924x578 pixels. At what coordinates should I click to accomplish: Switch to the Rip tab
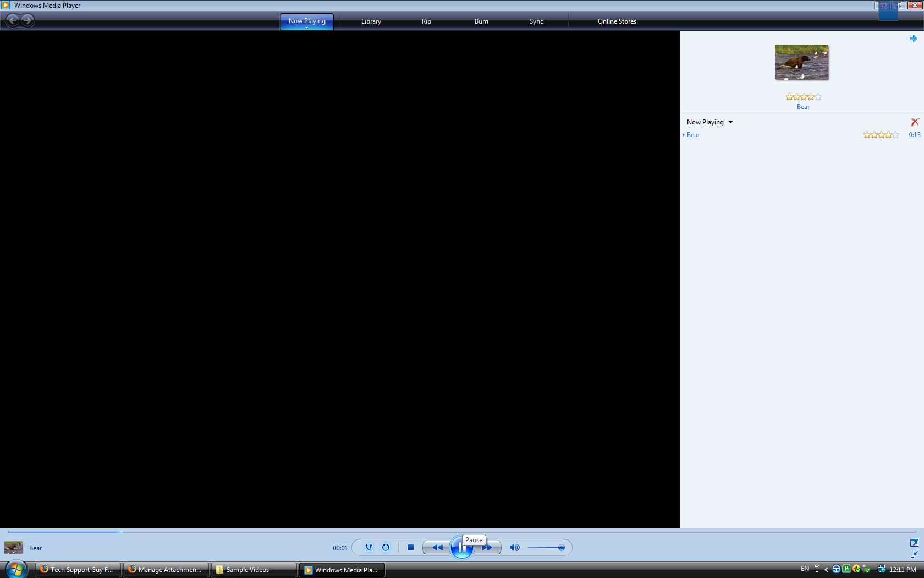426,21
